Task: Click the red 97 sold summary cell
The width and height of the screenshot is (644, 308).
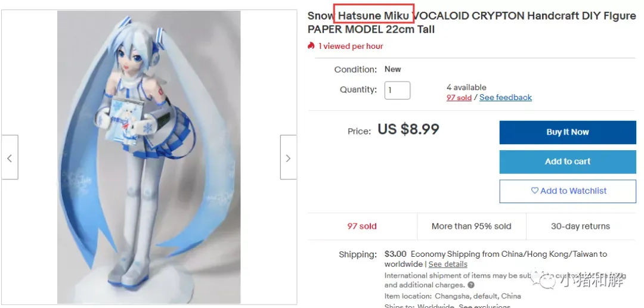Action: [x=362, y=226]
